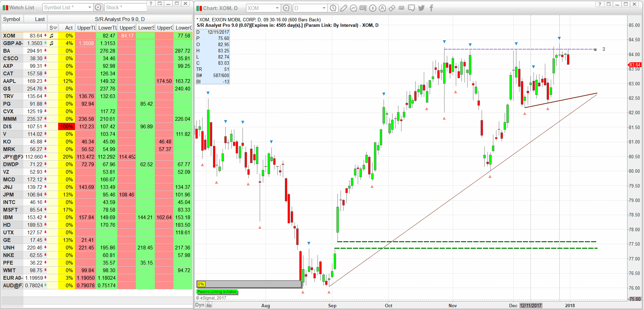Click the 1.3508 UpperTL cell for GBP
The image size is (644, 310).
pyautogui.click(x=86, y=43)
